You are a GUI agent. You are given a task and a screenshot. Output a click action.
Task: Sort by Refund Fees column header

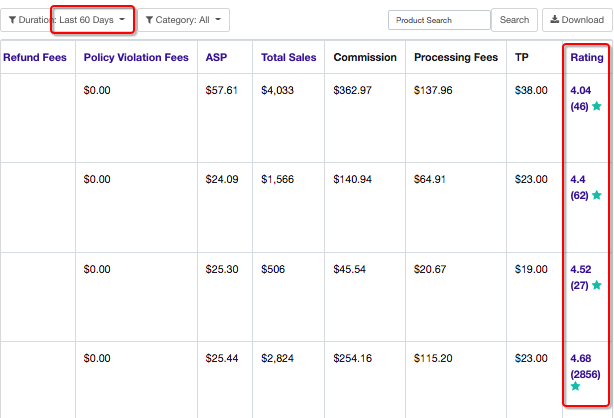pyautogui.click(x=35, y=58)
